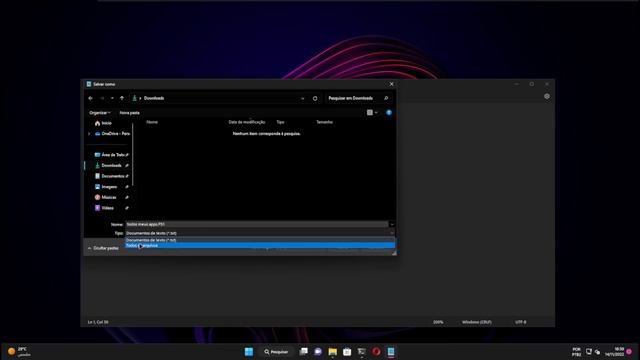Open Microsoft Store from taskbar
640x360 pixels.
(x=347, y=352)
